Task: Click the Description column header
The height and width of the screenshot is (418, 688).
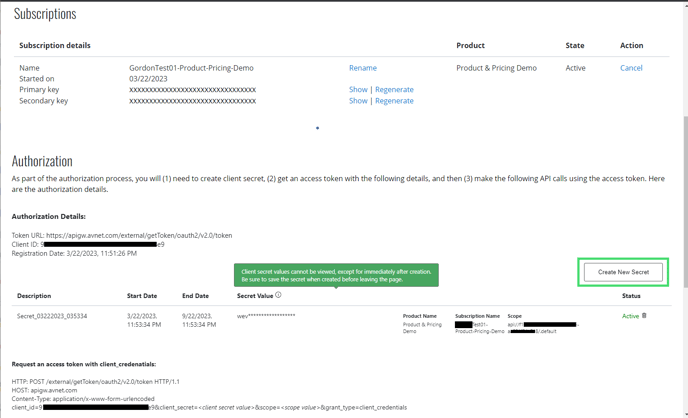Action: coord(34,296)
